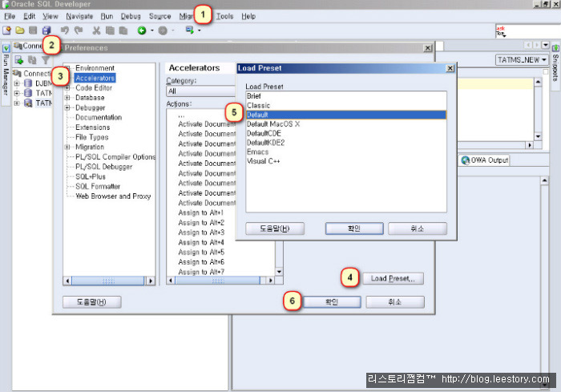Screen dimensions: 561x392
Task: Click the Cut scissors icon
Action: [x=96, y=30]
